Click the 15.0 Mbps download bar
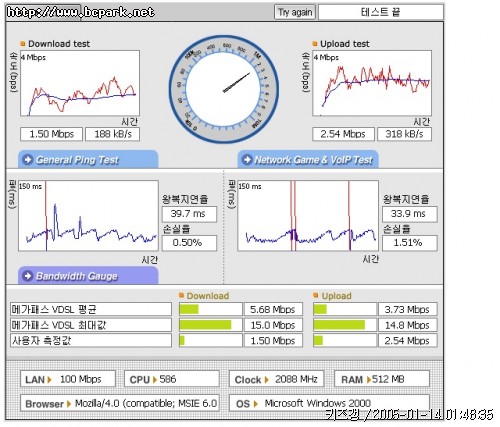Viewport: 500px width, 427px height. (211, 325)
